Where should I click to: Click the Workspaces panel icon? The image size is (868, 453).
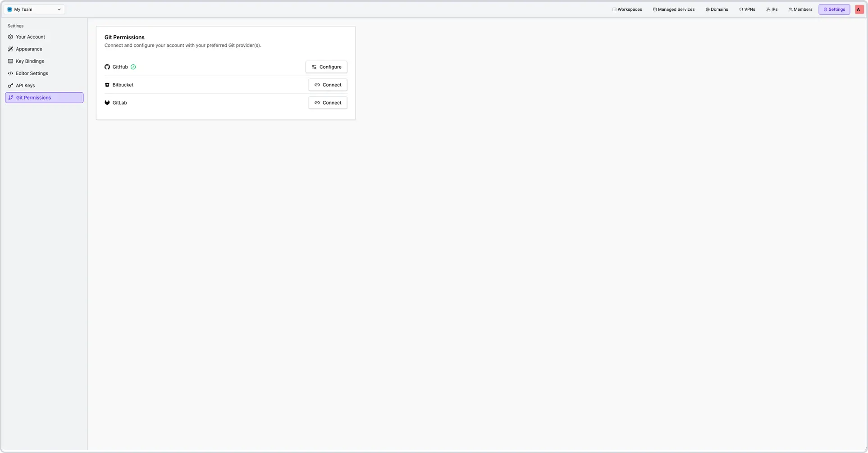pyautogui.click(x=614, y=9)
